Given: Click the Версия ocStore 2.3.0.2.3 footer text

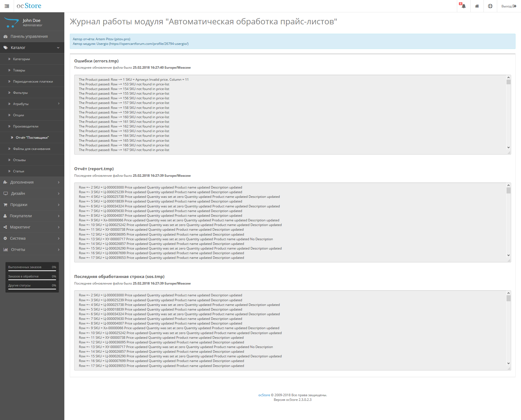Looking at the screenshot, I should [x=293, y=400].
